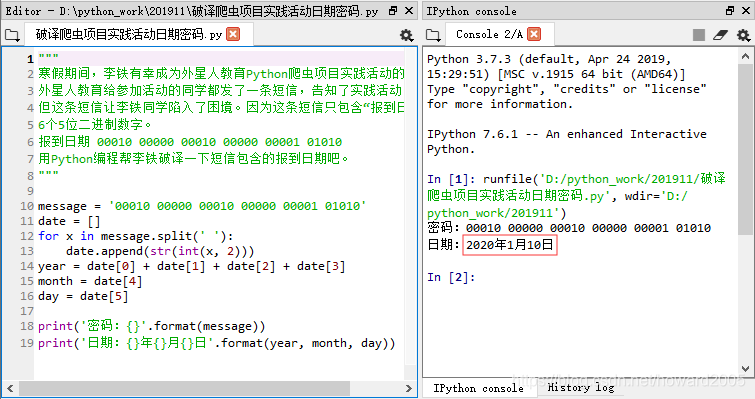Click the IPython 7.6.1 banner text

(567, 142)
